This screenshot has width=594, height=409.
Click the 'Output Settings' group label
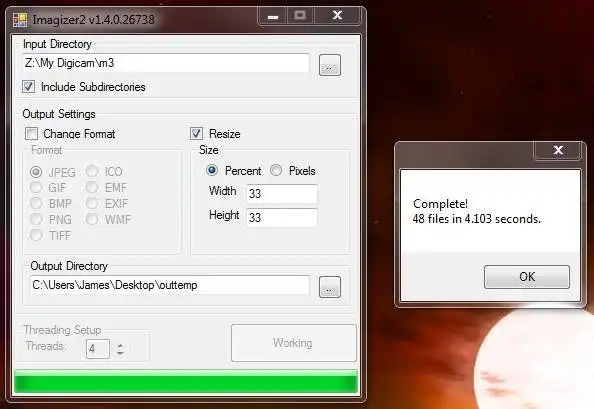[x=59, y=114]
